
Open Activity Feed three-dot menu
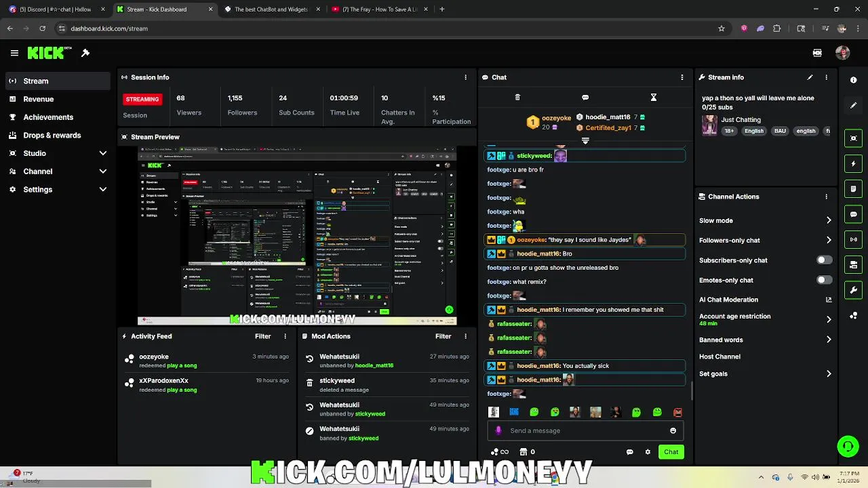coord(285,336)
